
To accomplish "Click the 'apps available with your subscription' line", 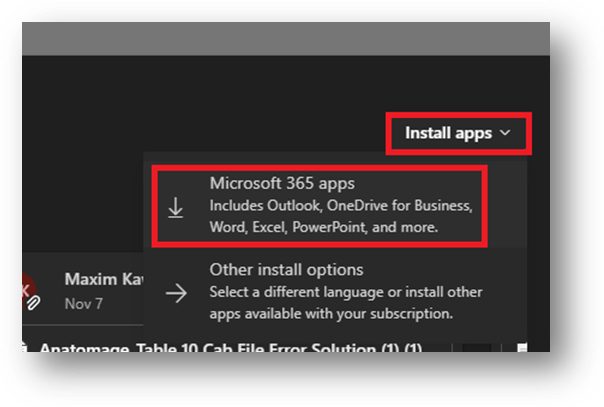I will [331, 314].
